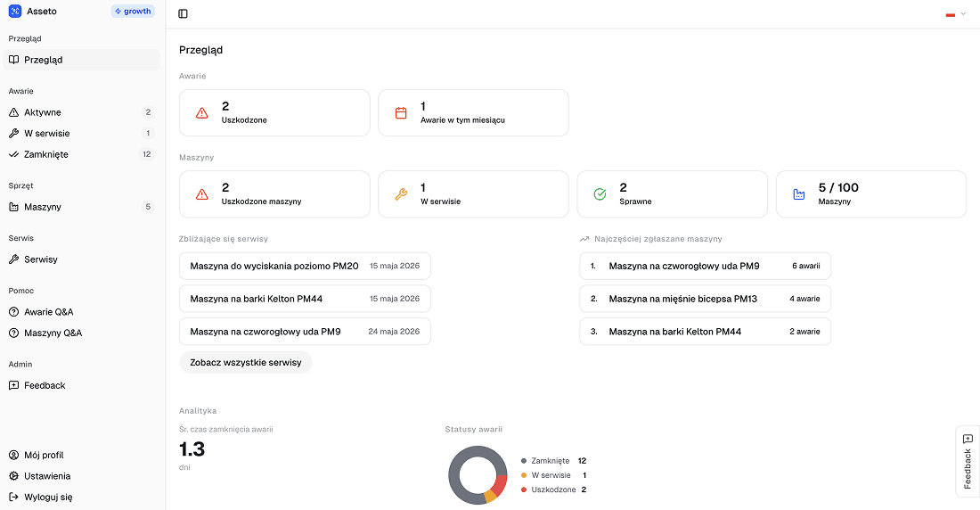Viewport: 980px width, 510px height.
Task: Click the Ustawienia gear icon
Action: [x=14, y=476]
